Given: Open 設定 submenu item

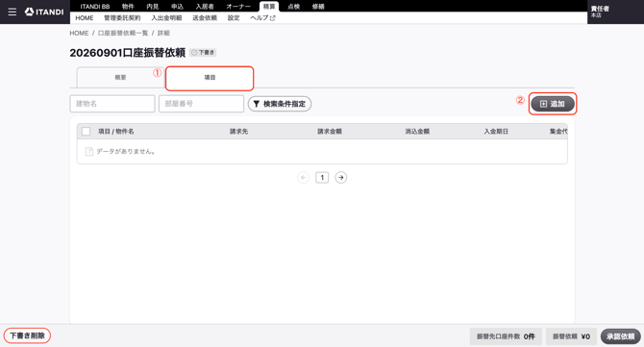Looking at the screenshot, I should (x=234, y=18).
